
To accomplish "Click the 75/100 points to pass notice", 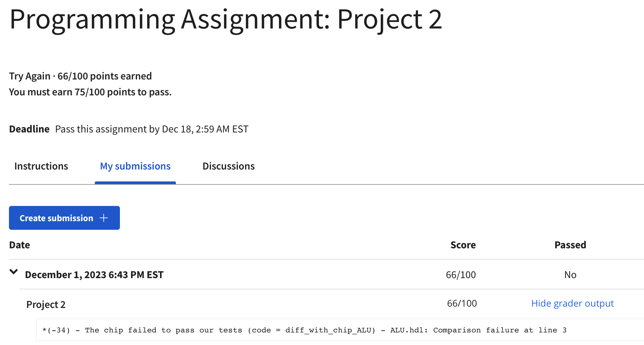I will 90,92.
